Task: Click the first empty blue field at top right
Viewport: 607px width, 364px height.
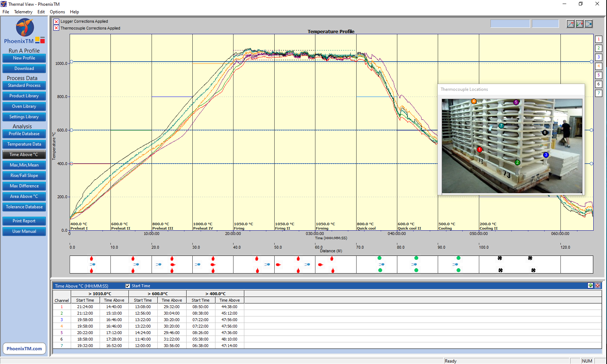Action: coord(510,24)
